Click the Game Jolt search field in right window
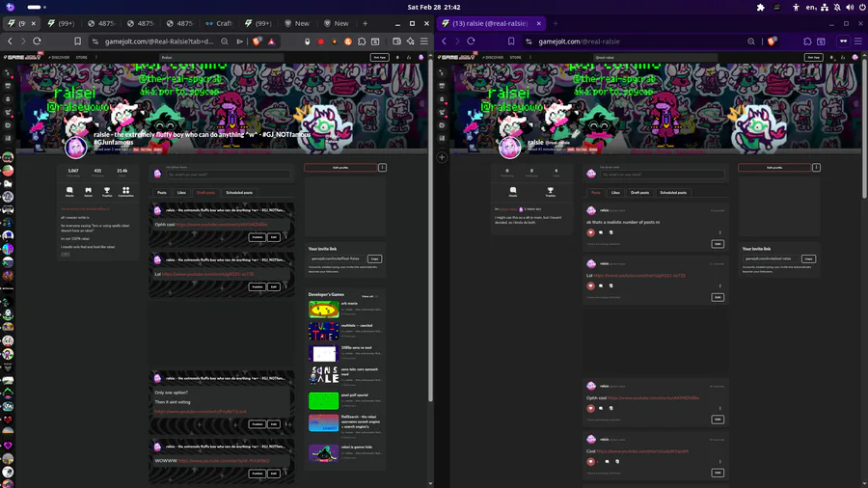The image size is (868, 488). (655, 57)
